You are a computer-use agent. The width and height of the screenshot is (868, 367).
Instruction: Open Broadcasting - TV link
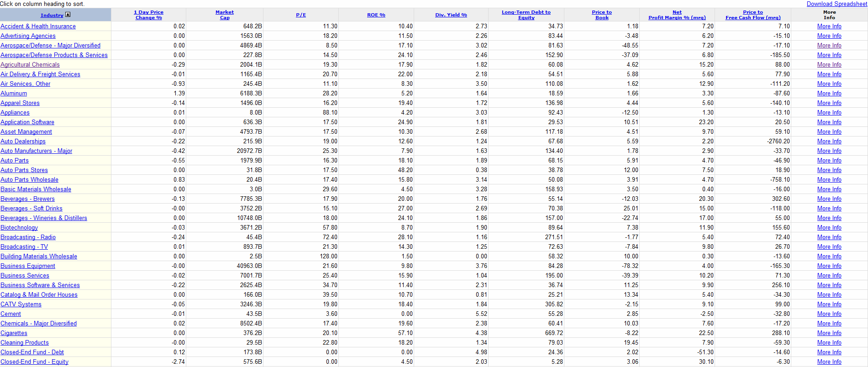(24, 247)
